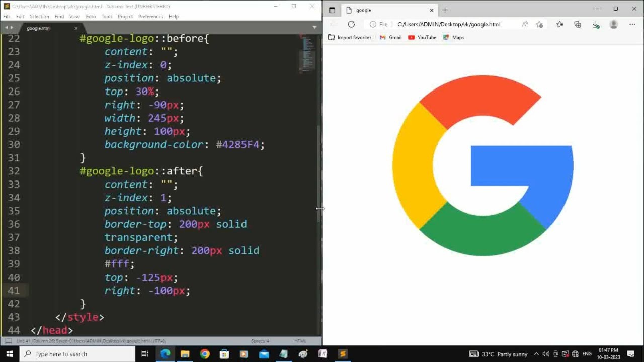Image resolution: width=644 pixels, height=362 pixels.
Task: Open Sublime tab list dropdown arrow
Action: coord(315,28)
